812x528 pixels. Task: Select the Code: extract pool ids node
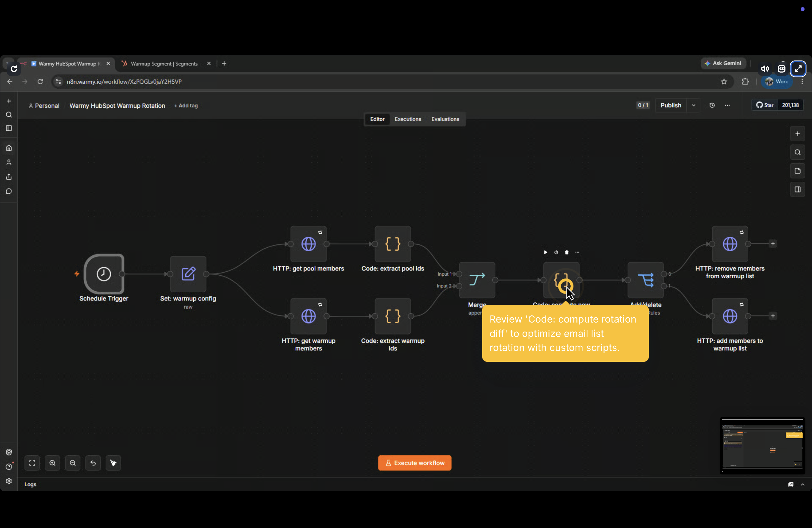tap(393, 244)
